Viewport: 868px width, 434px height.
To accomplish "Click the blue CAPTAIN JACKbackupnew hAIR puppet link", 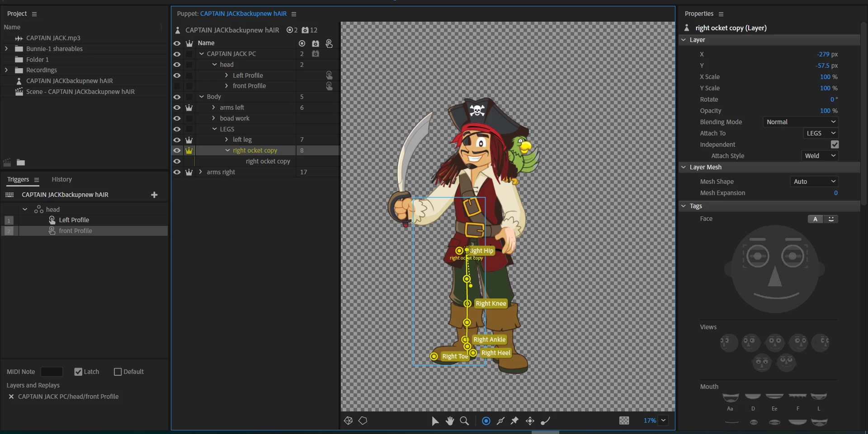I will [x=243, y=14].
